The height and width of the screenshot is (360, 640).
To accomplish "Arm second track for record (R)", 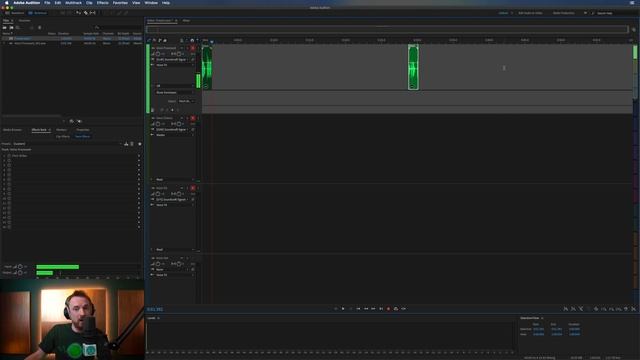I will click(193, 118).
